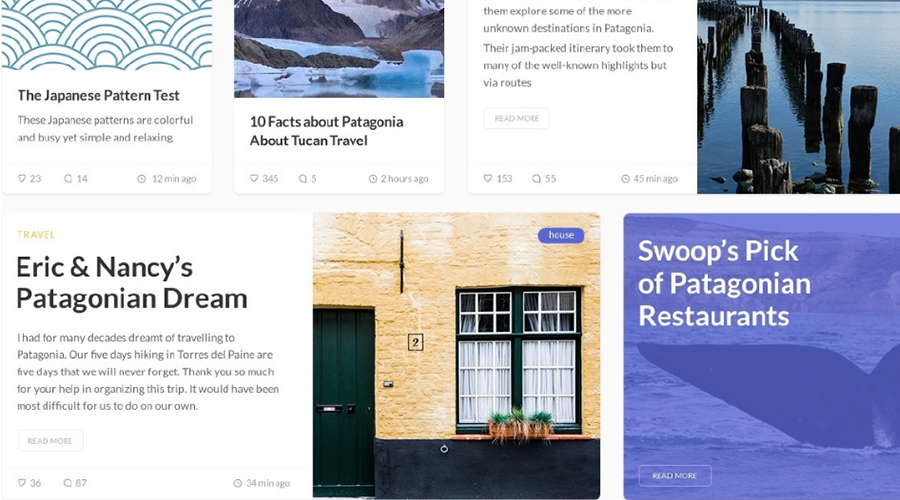
Task: Click the like count 345
Action: point(270,179)
